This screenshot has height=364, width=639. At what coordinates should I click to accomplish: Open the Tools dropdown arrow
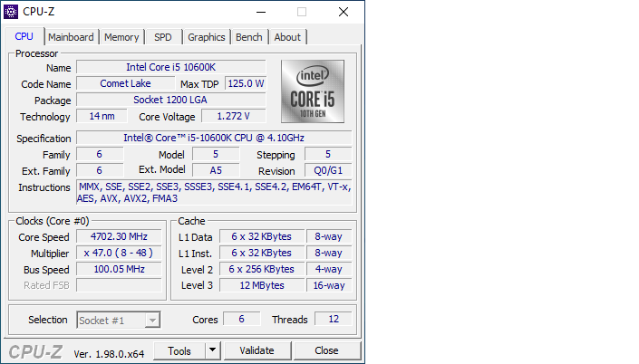[x=212, y=350]
